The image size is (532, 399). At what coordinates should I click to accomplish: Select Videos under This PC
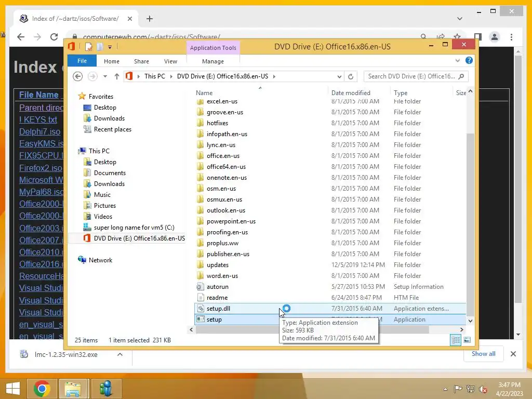[103, 216]
